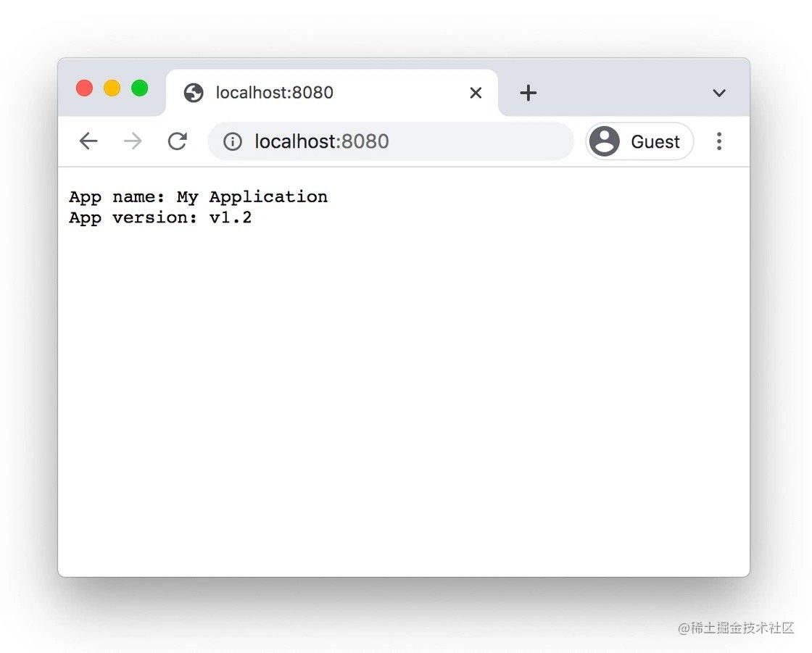812x653 pixels.
Task: Reload the localhost:8080 page
Action: (x=178, y=141)
